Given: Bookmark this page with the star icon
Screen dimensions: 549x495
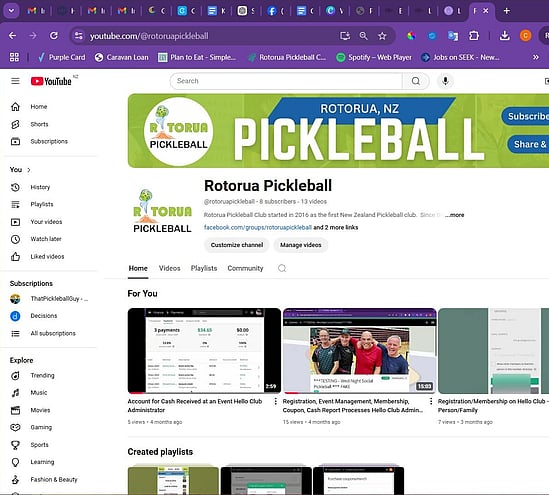Looking at the screenshot, I should (382, 36).
